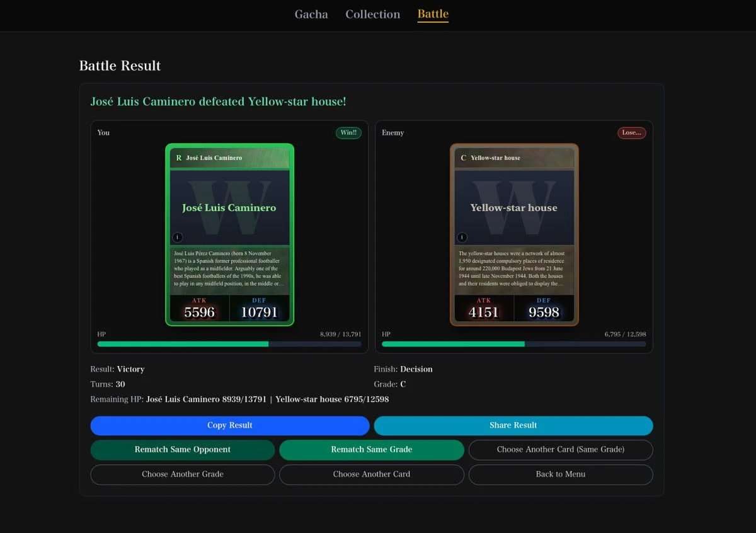Open the Gacha tab

coord(311,14)
